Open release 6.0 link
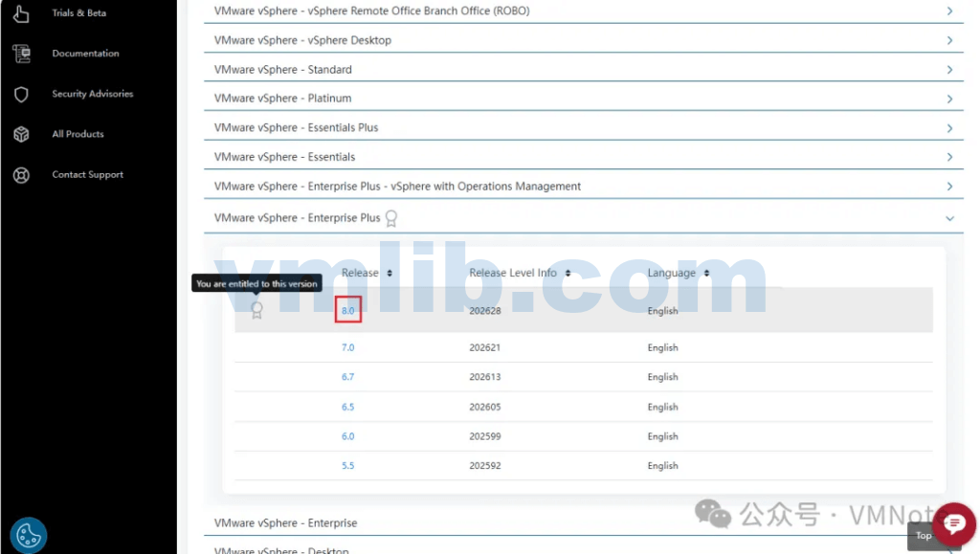980x554 pixels. pyautogui.click(x=348, y=436)
